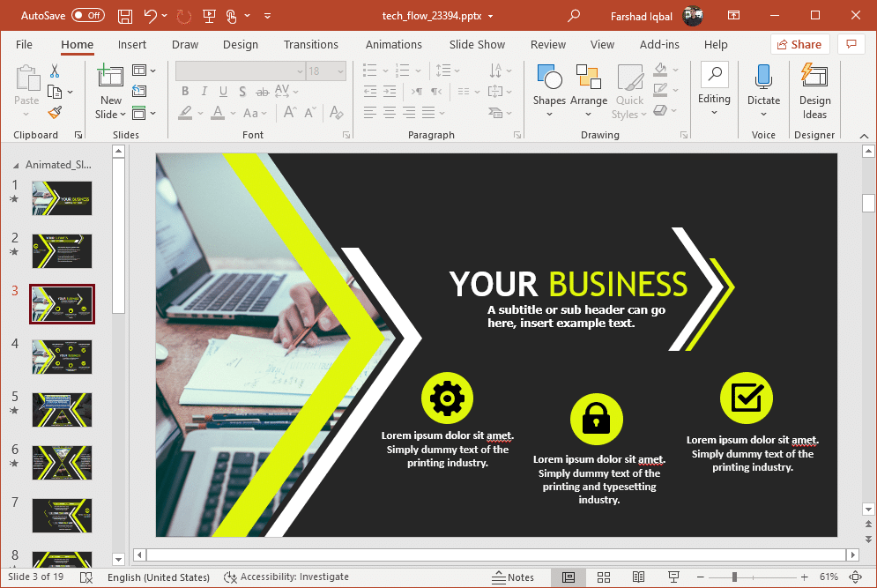Click the Touch/Mouse mode icon
Image resolution: width=877 pixels, height=588 pixels.
click(231, 16)
